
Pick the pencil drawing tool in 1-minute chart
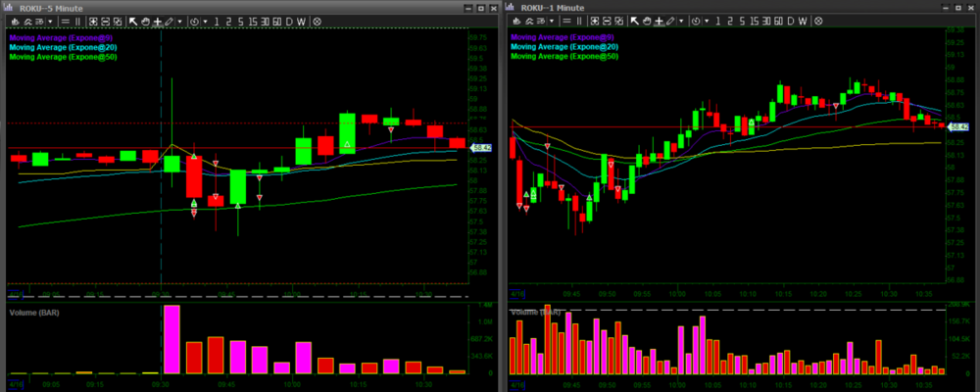pyautogui.click(x=670, y=22)
